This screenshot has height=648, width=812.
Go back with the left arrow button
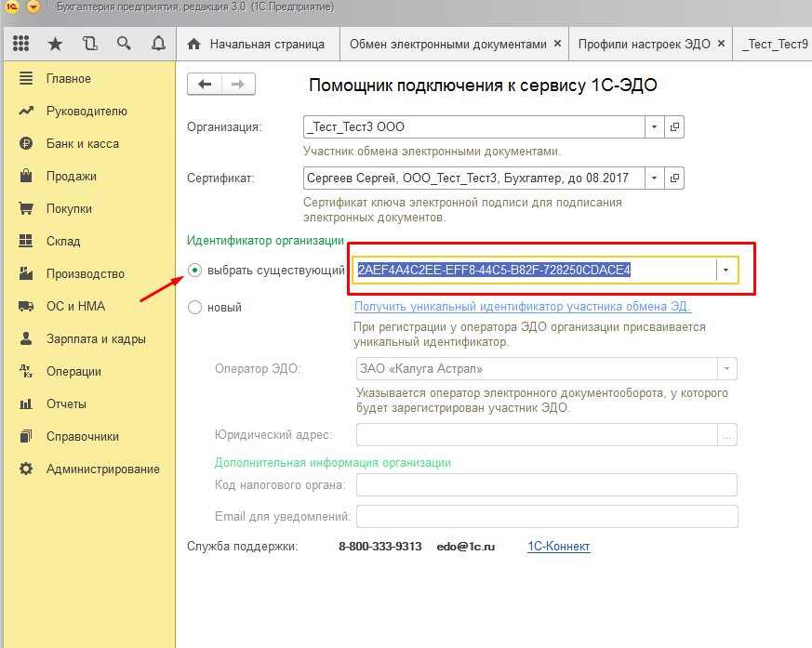tap(205, 85)
